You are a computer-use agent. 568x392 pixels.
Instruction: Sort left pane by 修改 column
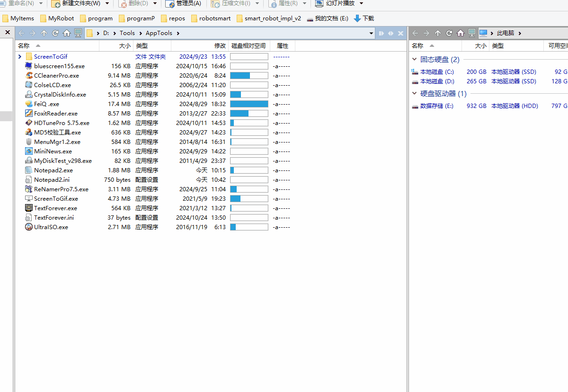(220, 46)
